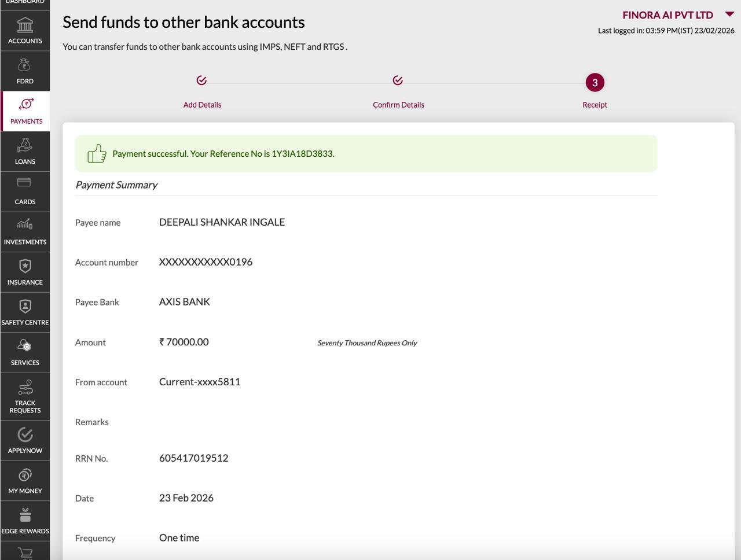Open the My Money icon

click(x=25, y=476)
